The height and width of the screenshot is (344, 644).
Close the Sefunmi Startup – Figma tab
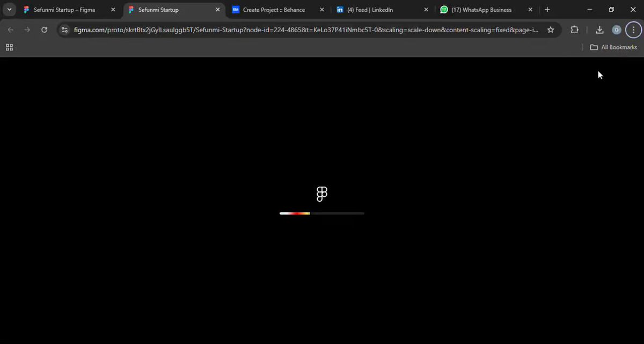coord(113,10)
